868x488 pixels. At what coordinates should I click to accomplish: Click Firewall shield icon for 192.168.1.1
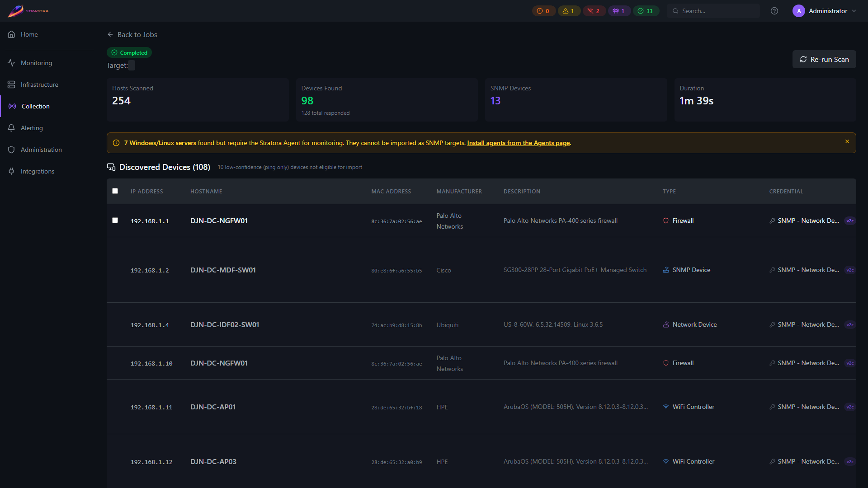(665, 221)
